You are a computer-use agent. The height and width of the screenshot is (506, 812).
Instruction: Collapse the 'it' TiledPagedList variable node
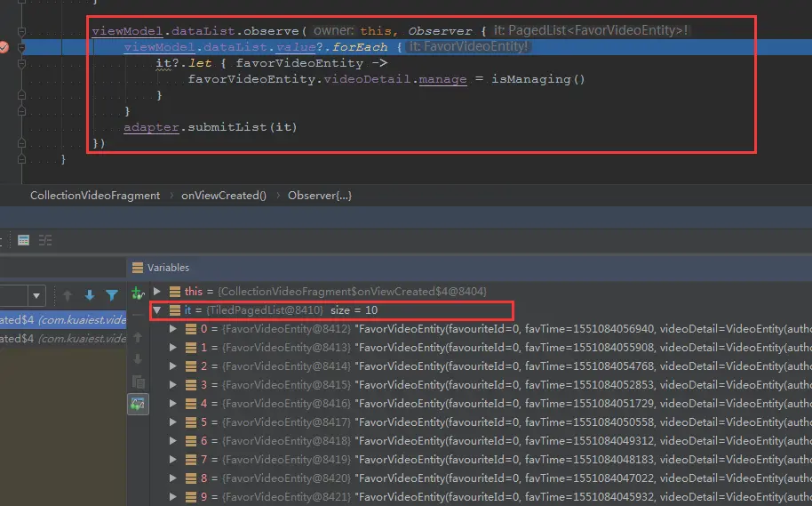pyautogui.click(x=157, y=310)
